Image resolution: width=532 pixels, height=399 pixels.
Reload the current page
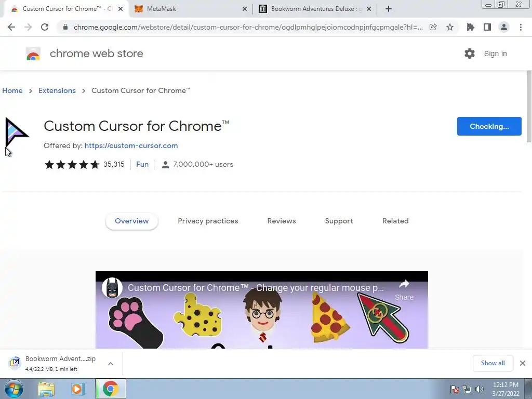(45, 27)
